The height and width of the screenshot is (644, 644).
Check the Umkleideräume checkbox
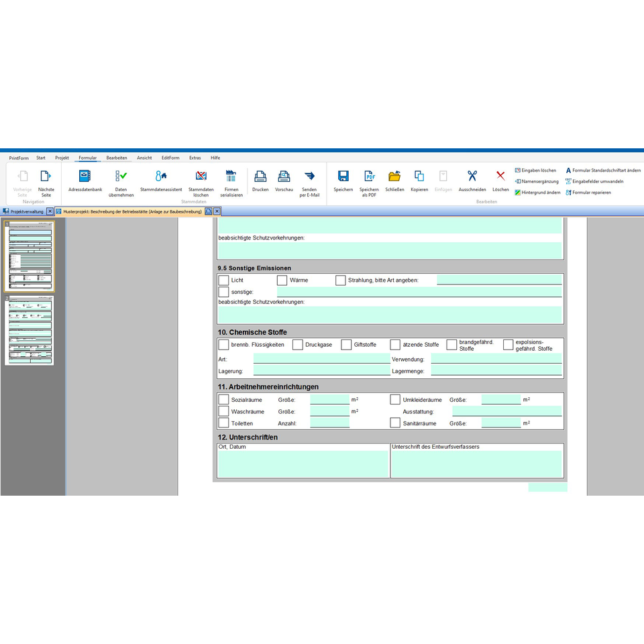(395, 399)
